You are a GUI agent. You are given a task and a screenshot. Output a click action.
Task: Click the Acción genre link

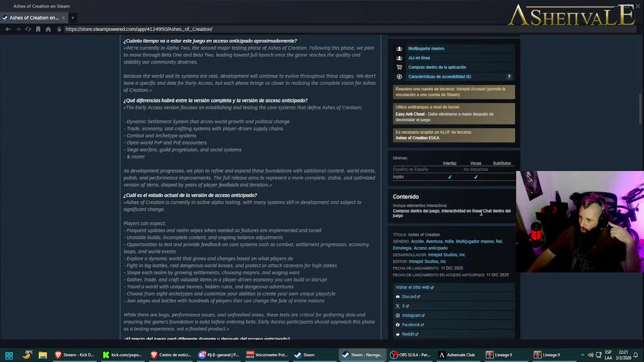tap(417, 241)
